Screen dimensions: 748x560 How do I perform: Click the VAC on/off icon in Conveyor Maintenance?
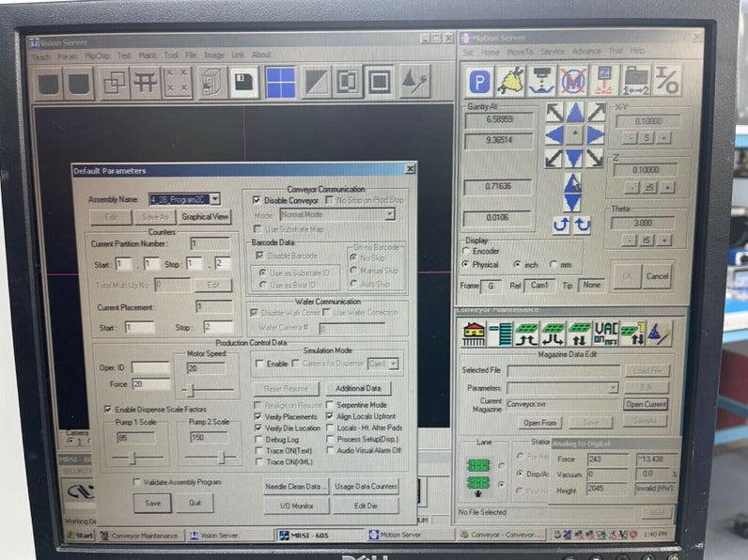605,334
